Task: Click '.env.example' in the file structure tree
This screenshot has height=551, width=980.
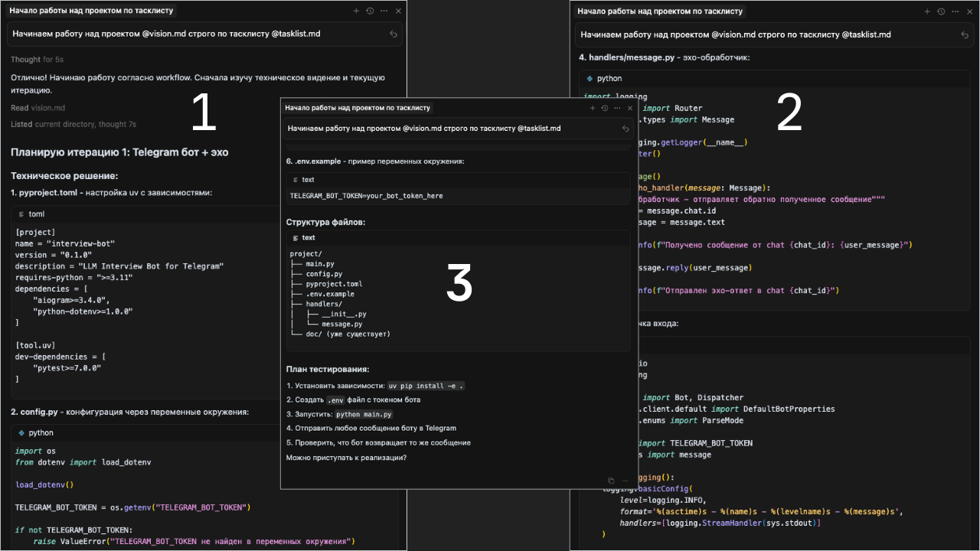Action: (x=330, y=294)
